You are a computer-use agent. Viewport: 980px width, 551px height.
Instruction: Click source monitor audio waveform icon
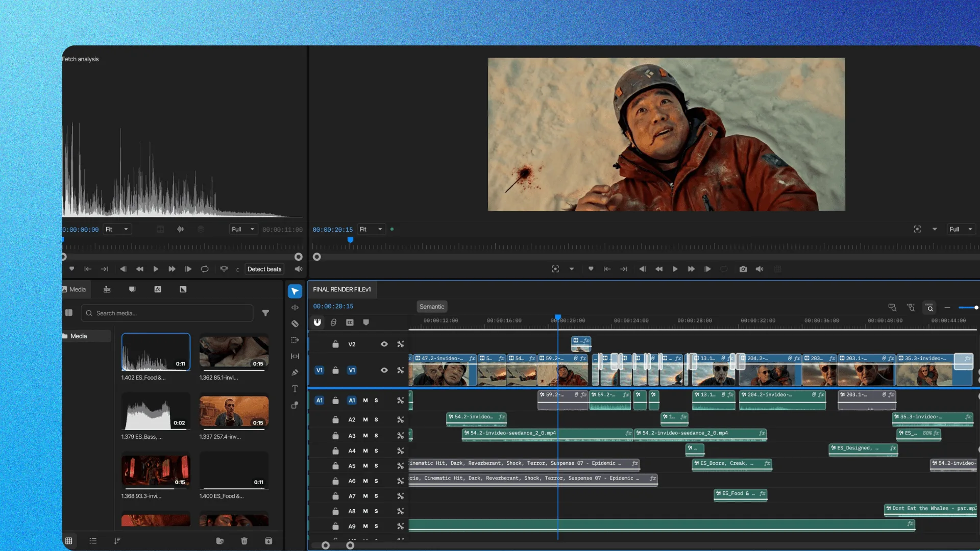click(x=180, y=230)
